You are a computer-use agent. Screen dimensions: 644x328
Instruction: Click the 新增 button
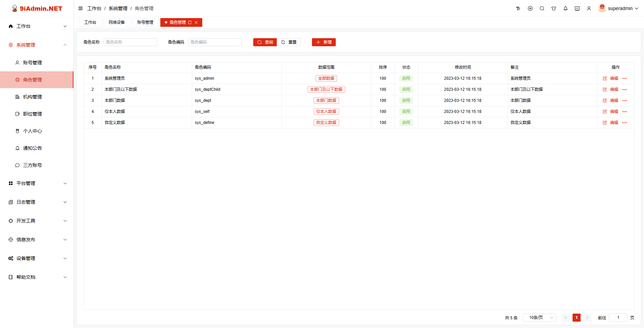pyautogui.click(x=323, y=42)
